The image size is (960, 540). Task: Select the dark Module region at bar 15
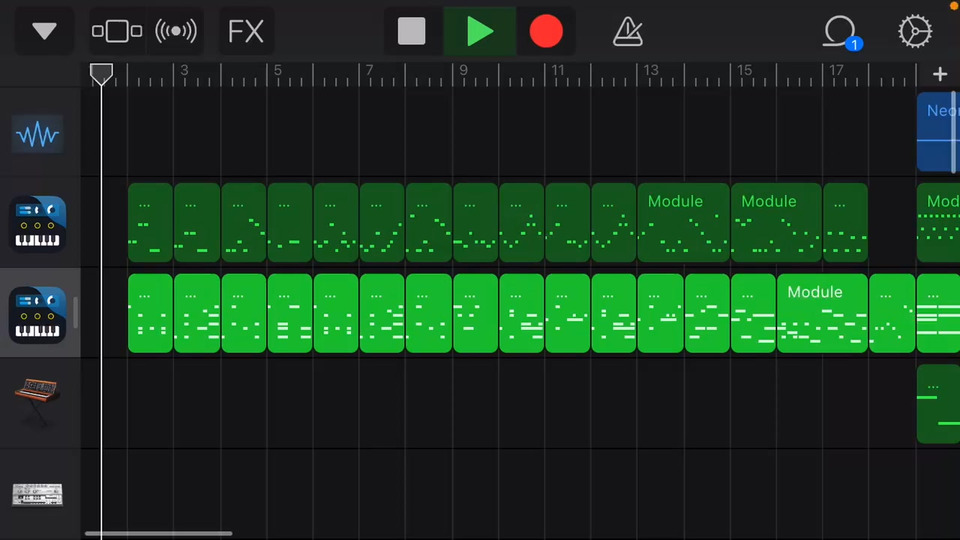point(776,223)
